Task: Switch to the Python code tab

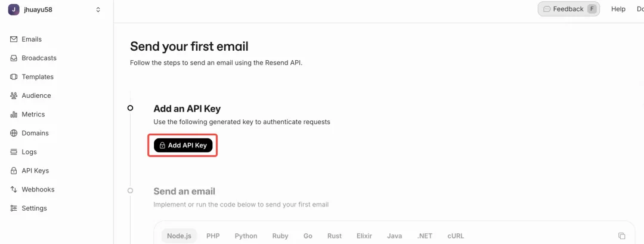Action: (246, 236)
